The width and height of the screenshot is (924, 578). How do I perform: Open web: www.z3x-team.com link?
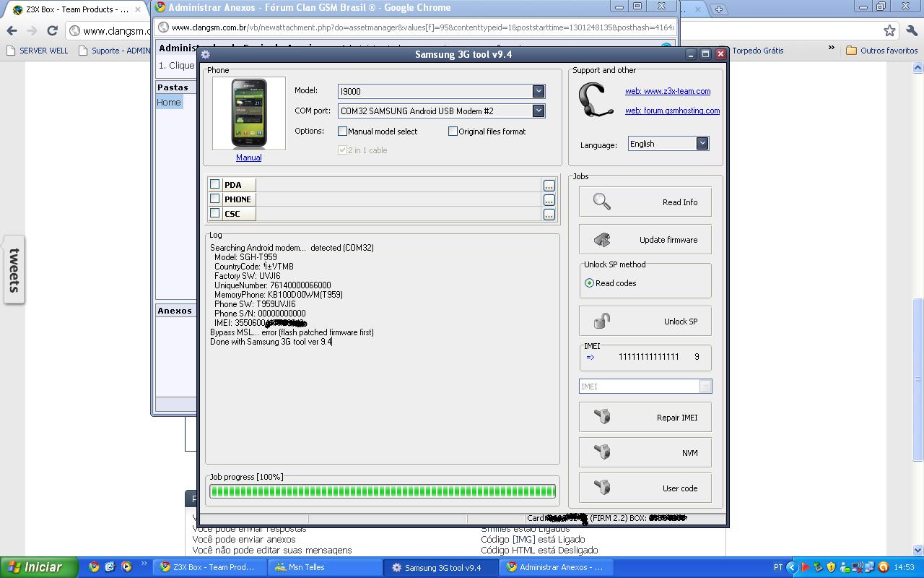[x=668, y=91]
